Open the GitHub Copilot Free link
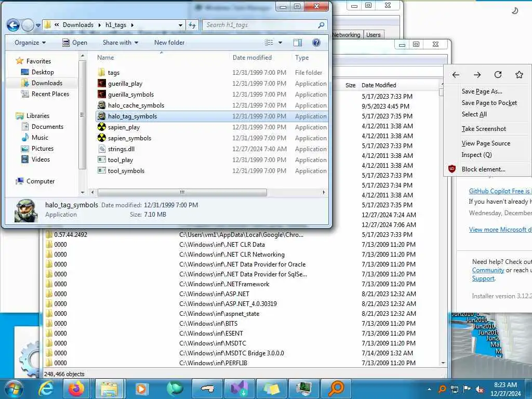Viewport: 532px width, 399px height. pyautogui.click(x=500, y=191)
